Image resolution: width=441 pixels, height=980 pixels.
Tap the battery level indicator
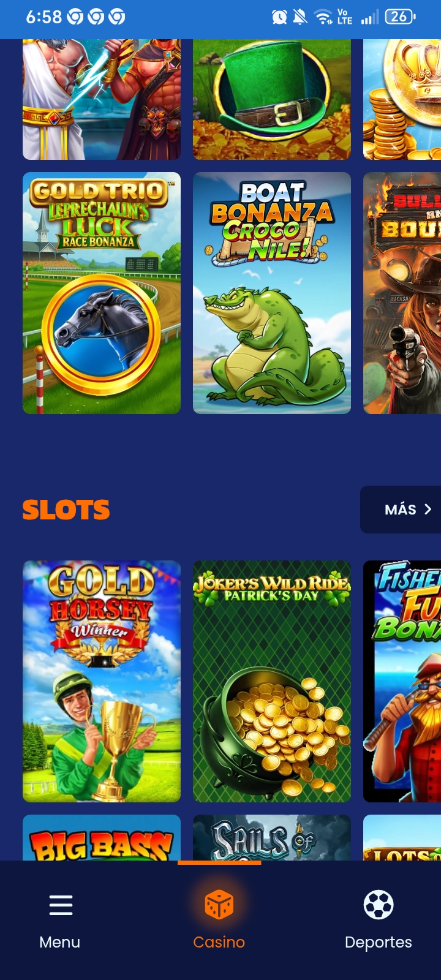point(400,17)
